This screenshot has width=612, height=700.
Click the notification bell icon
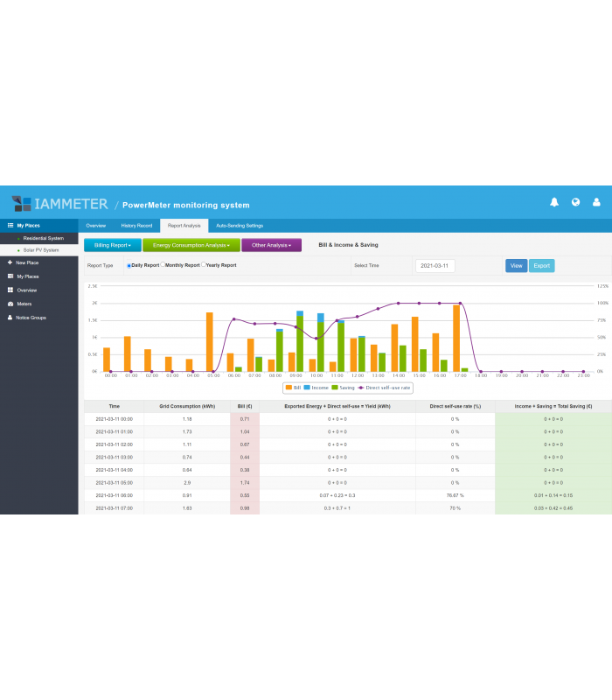click(x=554, y=202)
